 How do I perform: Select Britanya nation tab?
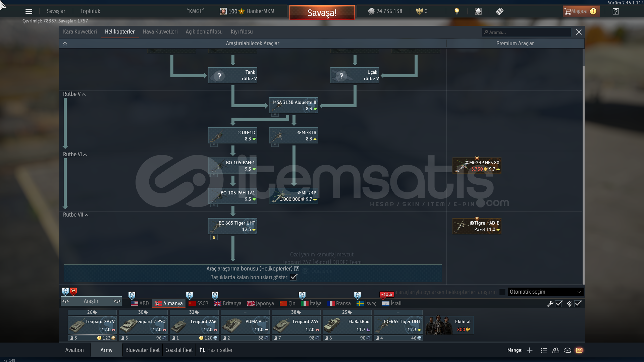pyautogui.click(x=228, y=304)
